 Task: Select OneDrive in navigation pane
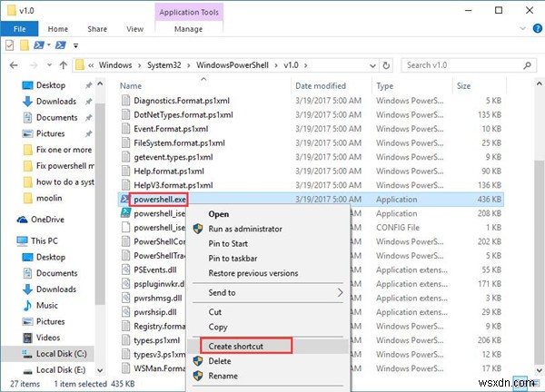point(47,220)
